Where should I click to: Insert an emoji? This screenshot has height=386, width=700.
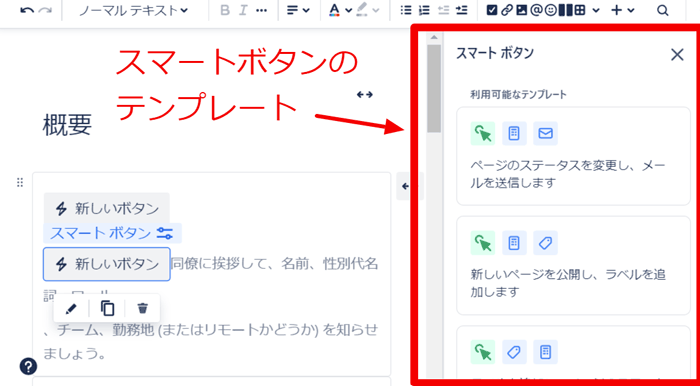coord(551,11)
